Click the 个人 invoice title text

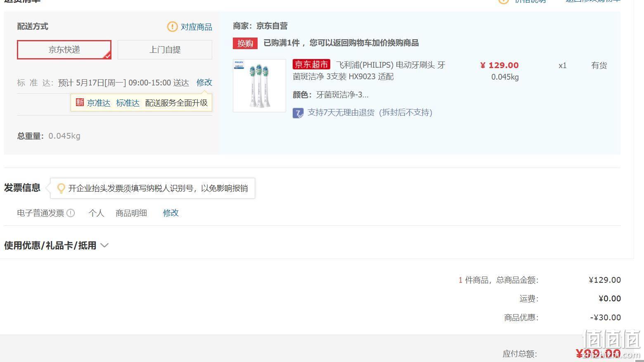pos(96,213)
